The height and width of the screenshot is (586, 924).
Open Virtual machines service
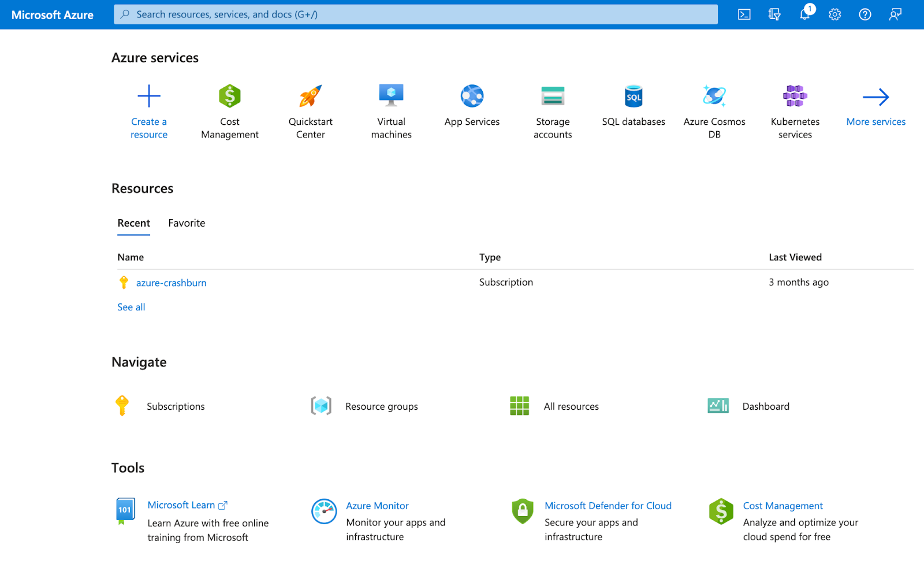click(391, 96)
